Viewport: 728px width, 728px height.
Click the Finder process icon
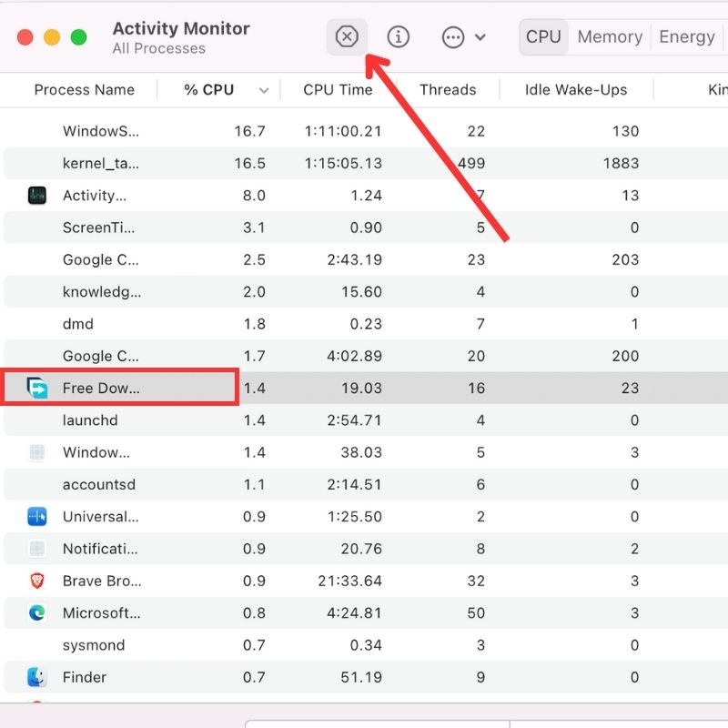click(36, 677)
